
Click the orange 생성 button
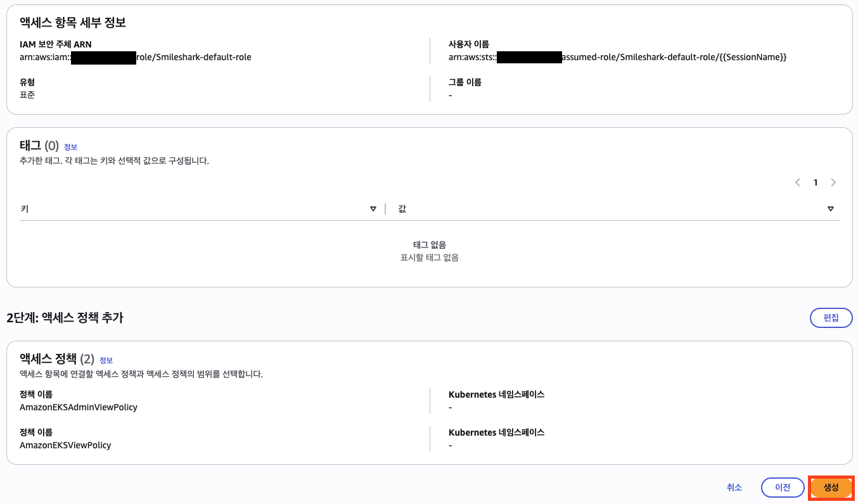pos(831,488)
